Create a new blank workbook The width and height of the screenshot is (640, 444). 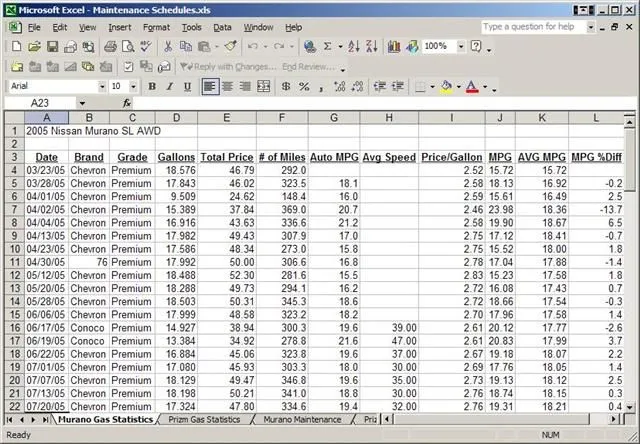[16, 47]
